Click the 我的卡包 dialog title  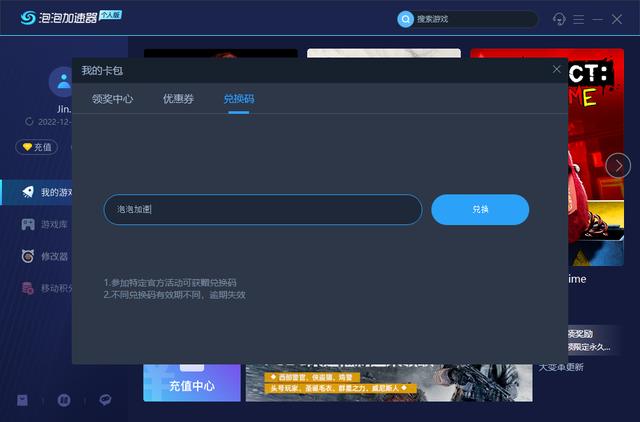pyautogui.click(x=102, y=71)
